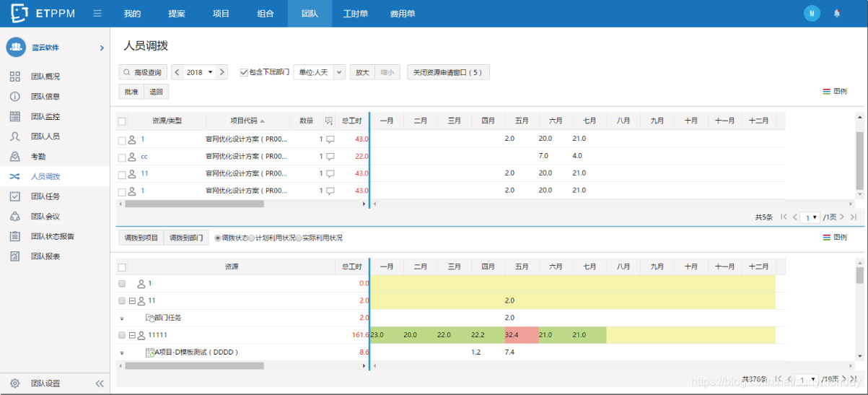
Task: Open 团队状态报告 in the sidebar
Action: point(52,236)
